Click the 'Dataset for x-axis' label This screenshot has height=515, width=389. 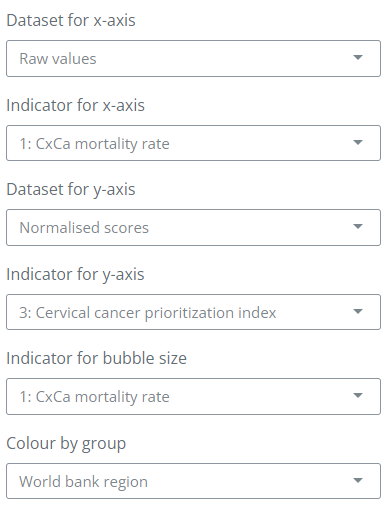click(71, 20)
